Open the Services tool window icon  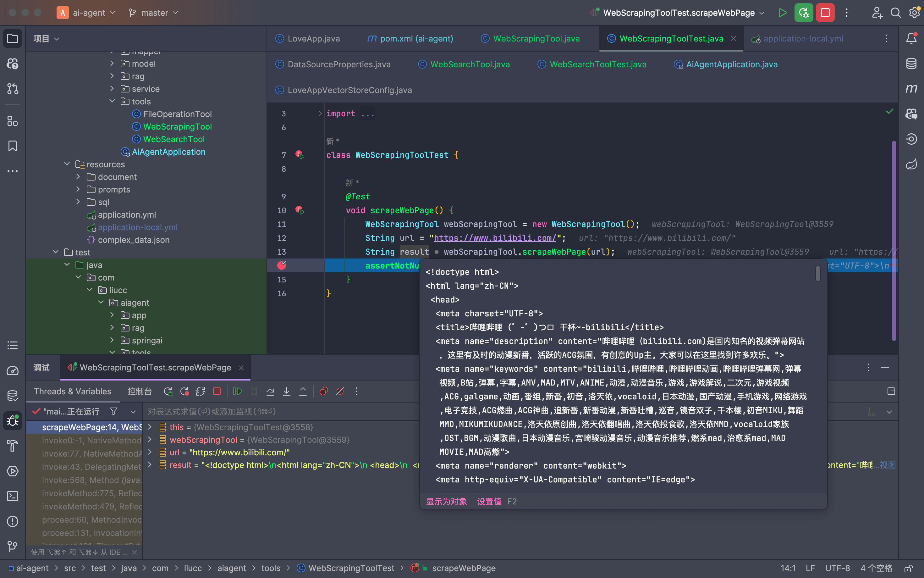tap(13, 471)
